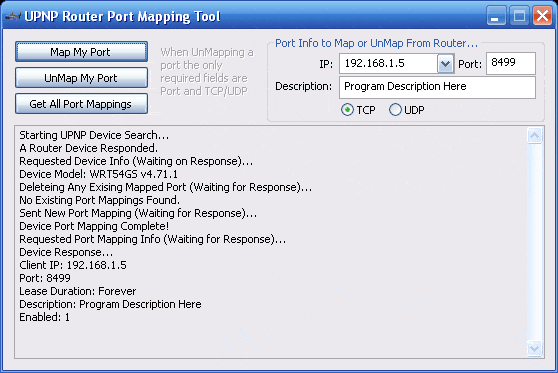
Task: Click Get All Port Mappings button
Action: pyautogui.click(x=81, y=104)
